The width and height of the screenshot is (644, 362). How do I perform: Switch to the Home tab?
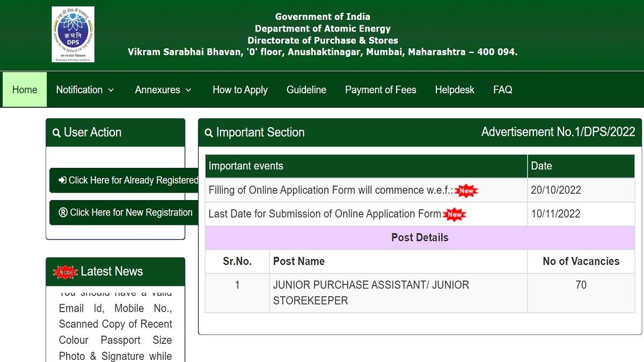(24, 90)
